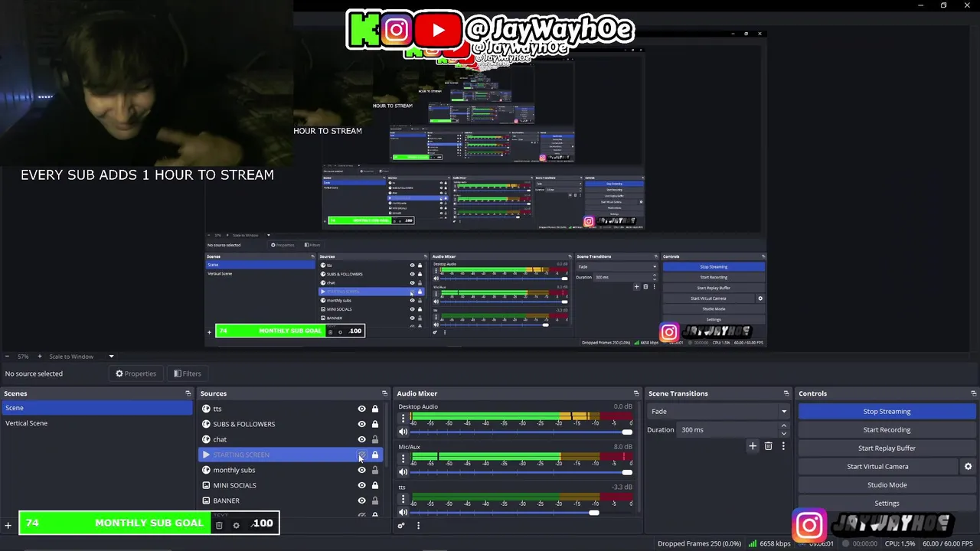Viewport: 980px width, 551px height.
Task: Pop out the Scenes dock panel
Action: pyautogui.click(x=188, y=393)
